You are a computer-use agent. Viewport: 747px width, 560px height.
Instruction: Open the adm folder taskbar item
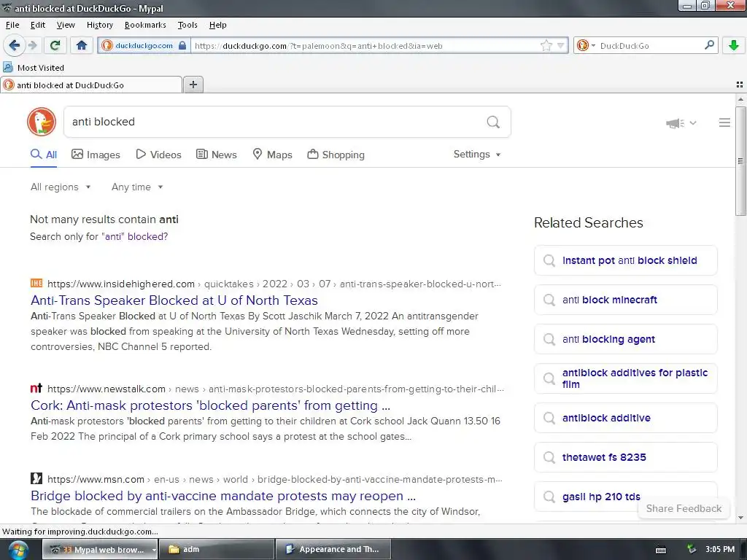click(217, 550)
